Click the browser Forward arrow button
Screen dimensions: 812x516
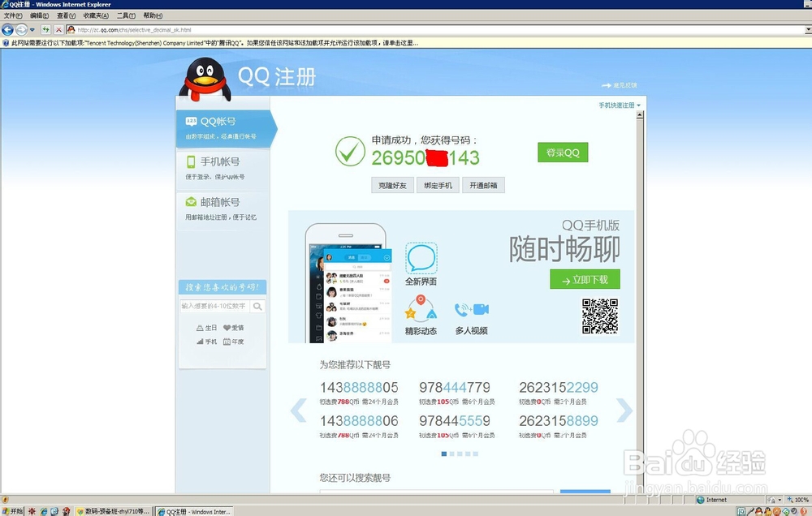tap(21, 29)
